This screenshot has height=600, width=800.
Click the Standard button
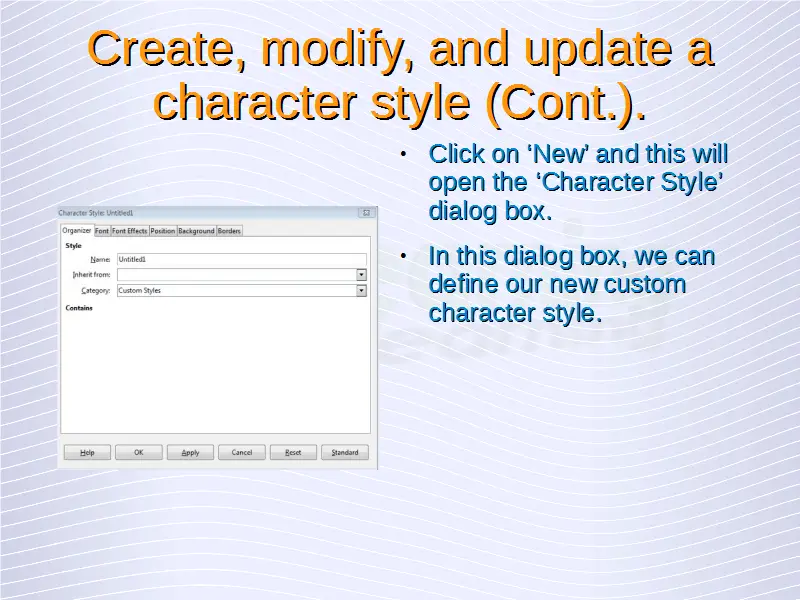[345, 452]
